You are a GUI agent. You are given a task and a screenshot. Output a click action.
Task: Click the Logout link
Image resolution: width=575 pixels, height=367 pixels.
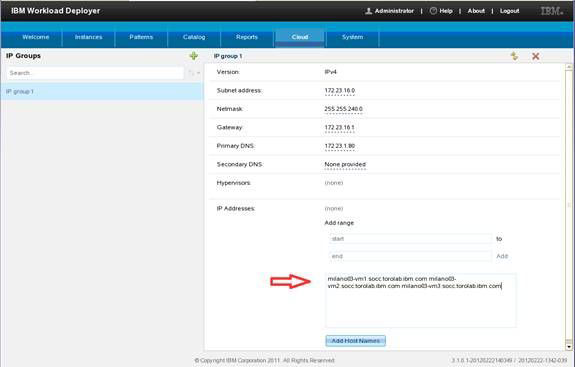click(509, 11)
